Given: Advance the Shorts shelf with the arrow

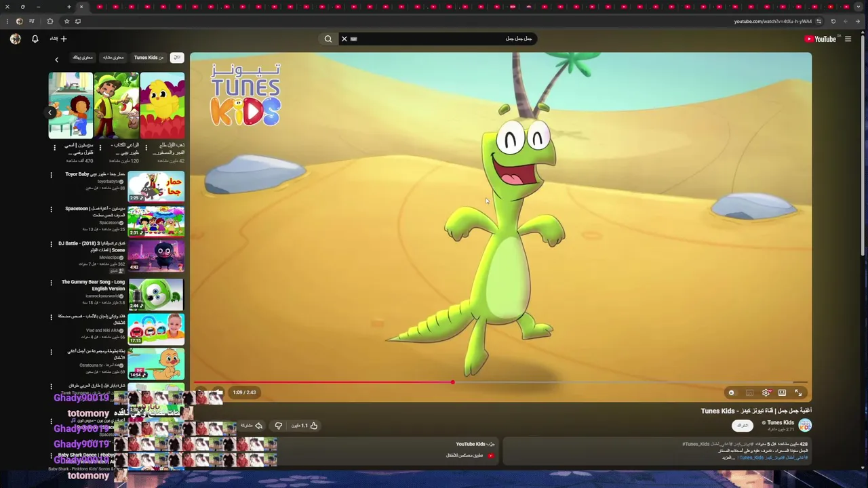Looking at the screenshot, I should [x=51, y=113].
